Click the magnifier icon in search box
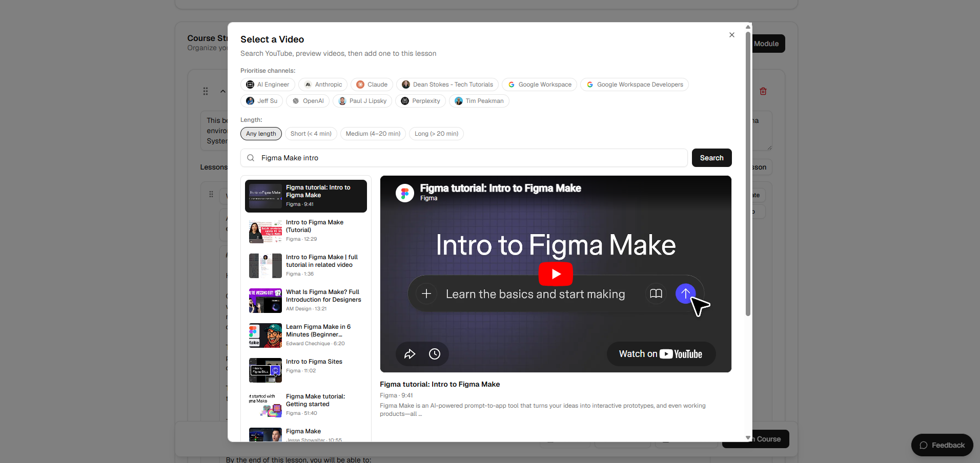The image size is (980, 463). [x=251, y=158]
